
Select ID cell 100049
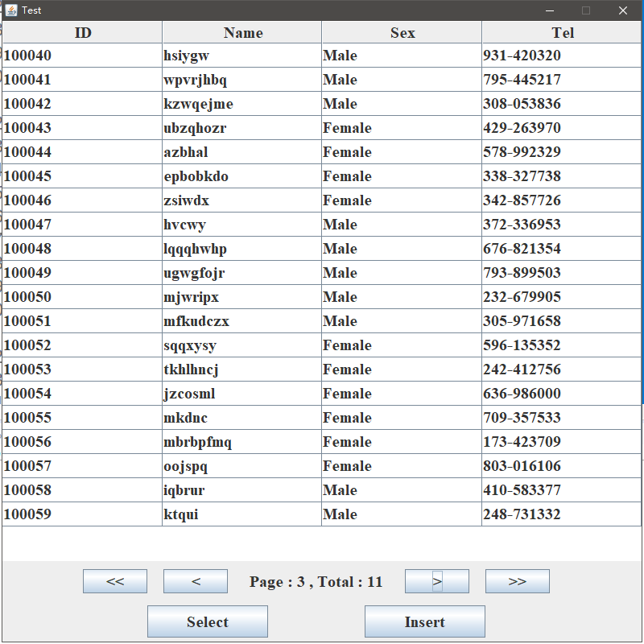point(82,273)
